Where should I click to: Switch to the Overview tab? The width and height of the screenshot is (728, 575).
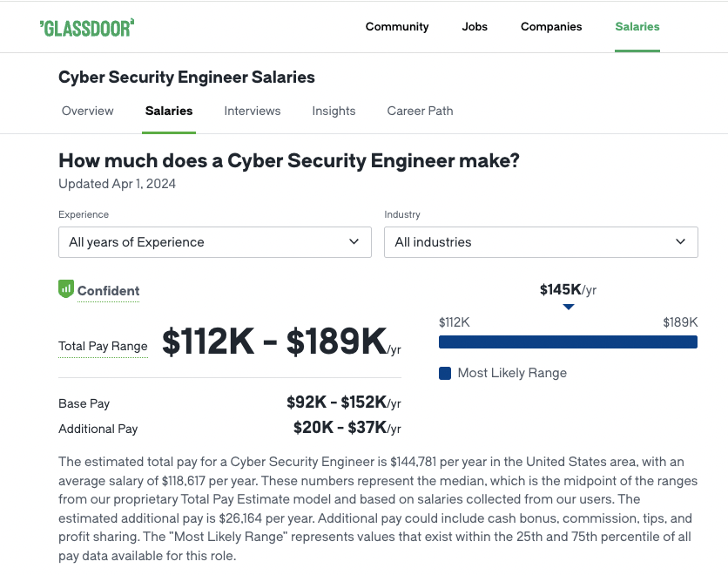87,111
